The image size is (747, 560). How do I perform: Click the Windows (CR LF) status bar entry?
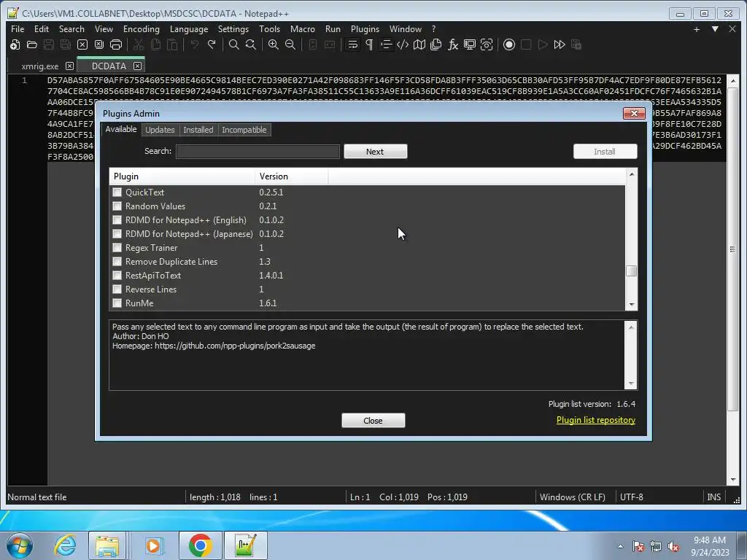click(x=572, y=497)
